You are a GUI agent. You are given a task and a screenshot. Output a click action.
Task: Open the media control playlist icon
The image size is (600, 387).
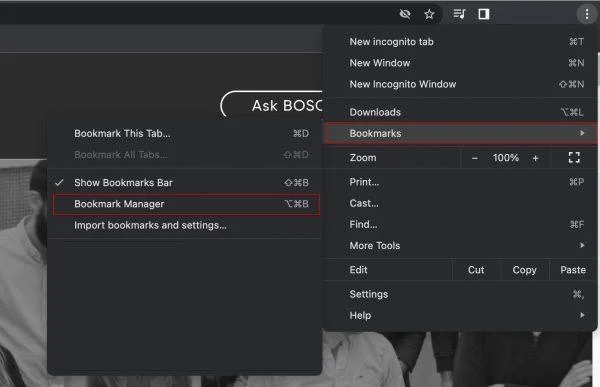(x=459, y=14)
